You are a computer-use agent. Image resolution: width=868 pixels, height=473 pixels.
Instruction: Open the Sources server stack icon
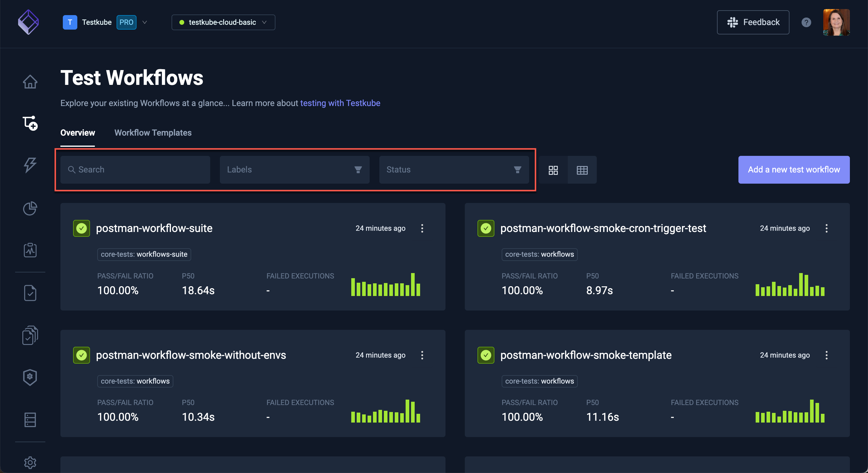click(30, 420)
